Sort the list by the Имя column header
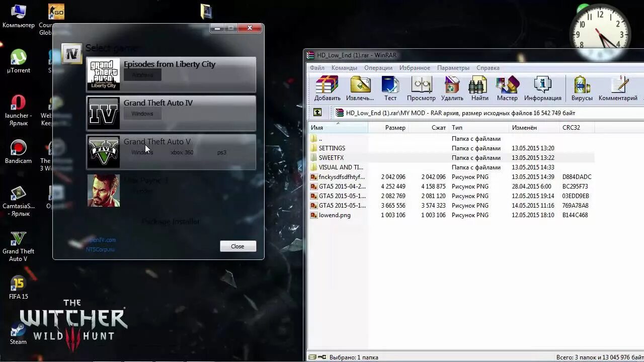The width and height of the screenshot is (644, 362). 338,128
